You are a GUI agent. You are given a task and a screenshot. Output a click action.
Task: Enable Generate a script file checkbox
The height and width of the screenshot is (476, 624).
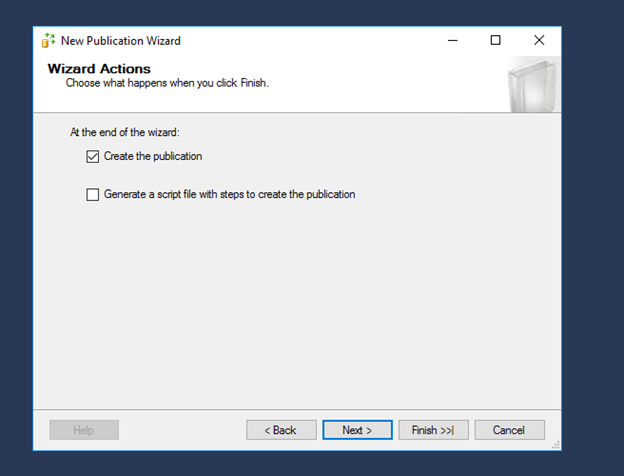point(93,195)
